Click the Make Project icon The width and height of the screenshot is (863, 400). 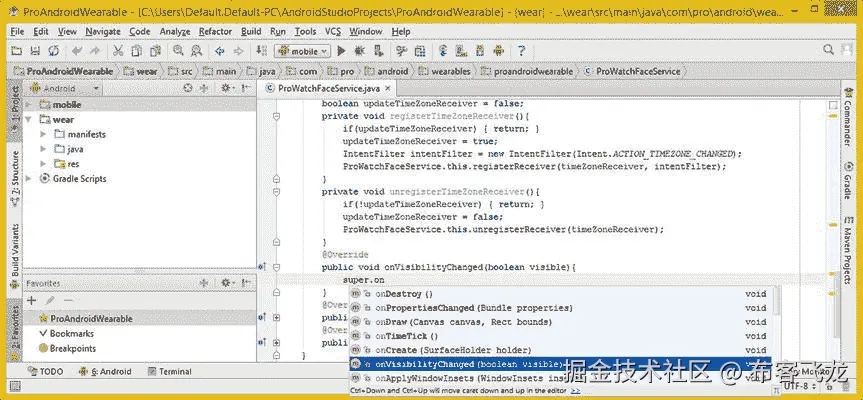point(261,51)
